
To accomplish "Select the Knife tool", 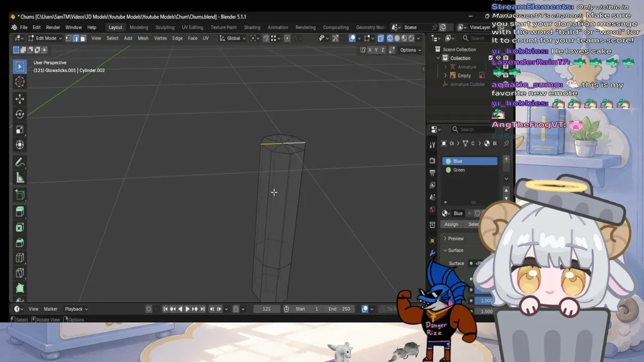I will [x=20, y=273].
